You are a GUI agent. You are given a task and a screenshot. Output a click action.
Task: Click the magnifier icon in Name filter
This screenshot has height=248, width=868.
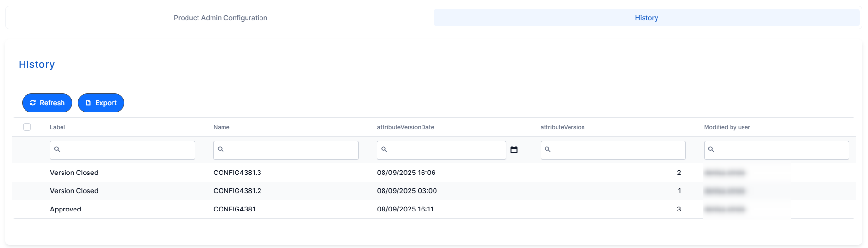[x=221, y=149]
